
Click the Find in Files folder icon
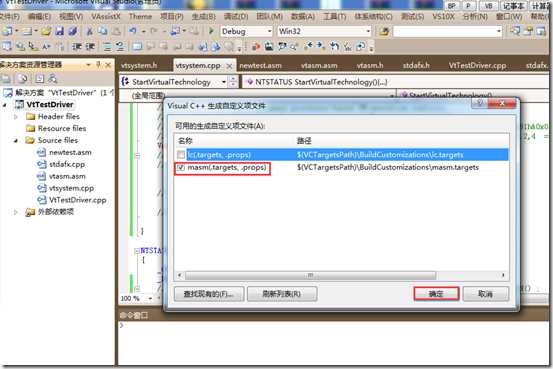tap(384, 31)
